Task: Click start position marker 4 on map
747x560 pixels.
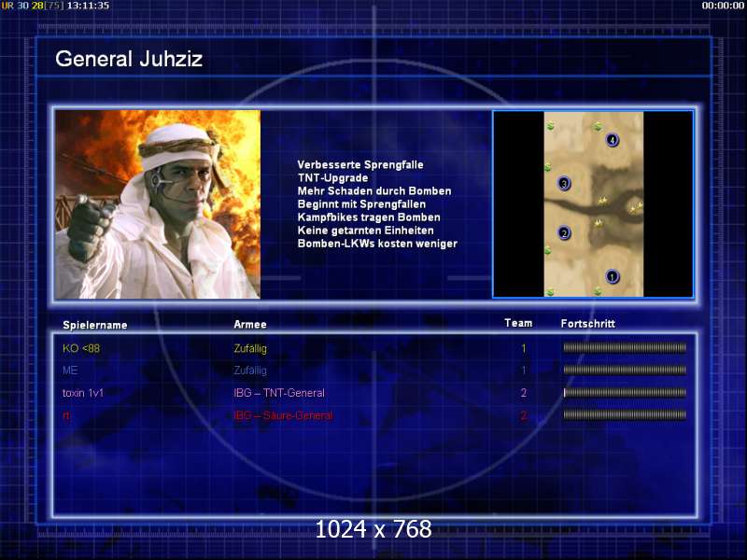Action: point(612,140)
